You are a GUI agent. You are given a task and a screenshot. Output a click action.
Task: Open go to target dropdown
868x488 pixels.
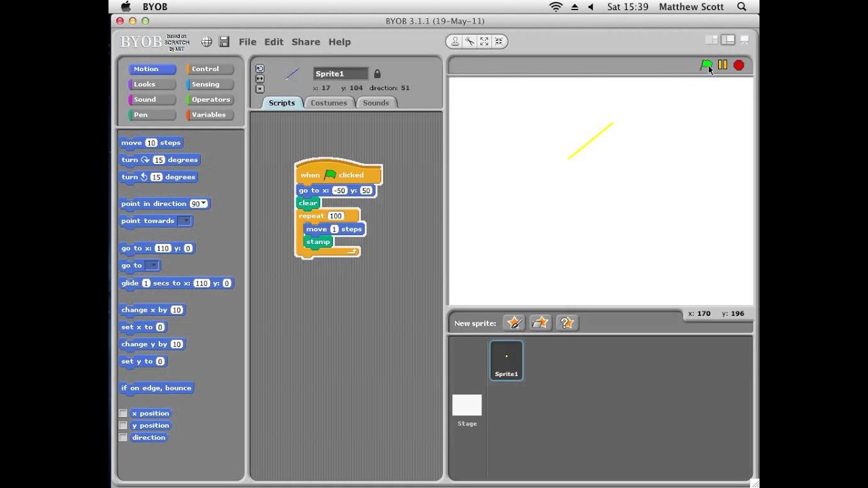152,266
